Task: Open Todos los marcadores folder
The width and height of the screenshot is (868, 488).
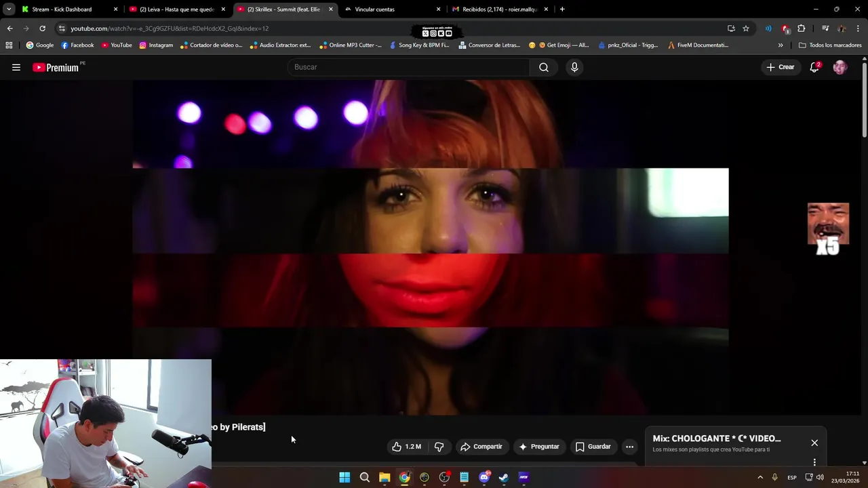Action: pyautogui.click(x=830, y=45)
